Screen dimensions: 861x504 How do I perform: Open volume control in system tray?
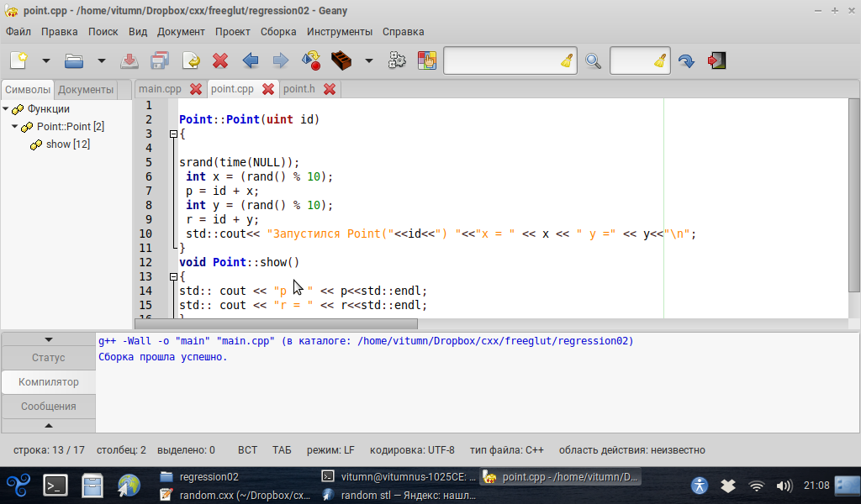click(784, 486)
